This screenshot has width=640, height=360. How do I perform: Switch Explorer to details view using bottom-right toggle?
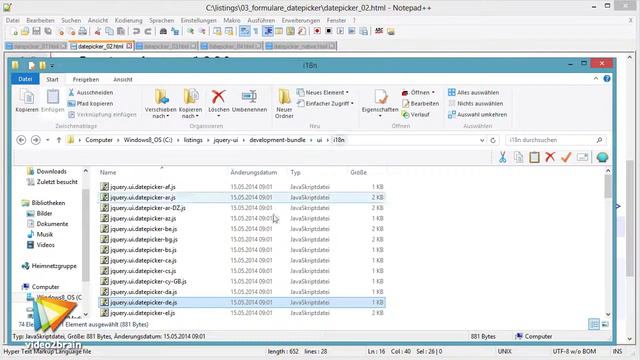point(594,324)
